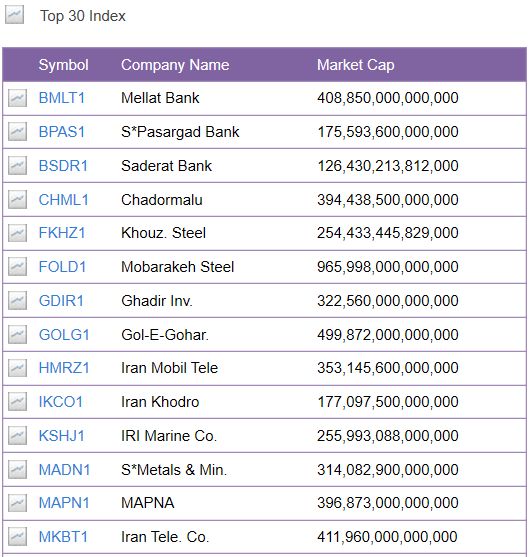
Task: Open the Top 30 Index chart icon
Action: [15, 15]
